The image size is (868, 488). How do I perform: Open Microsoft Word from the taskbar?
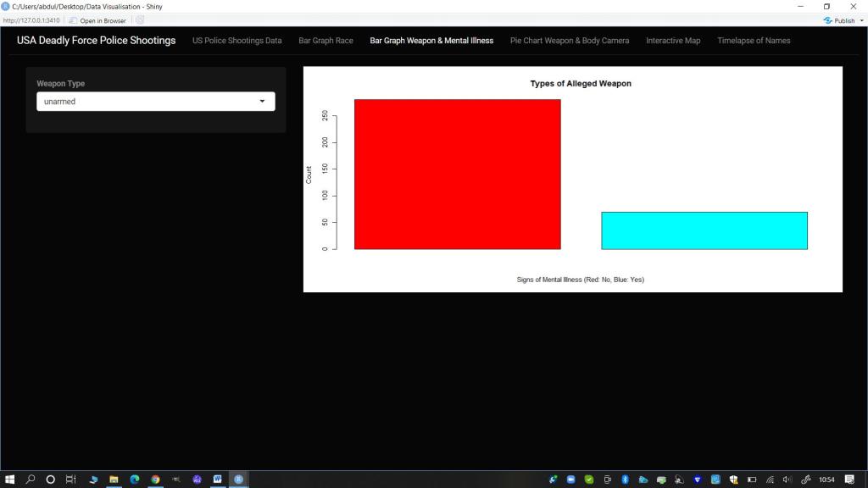218,480
